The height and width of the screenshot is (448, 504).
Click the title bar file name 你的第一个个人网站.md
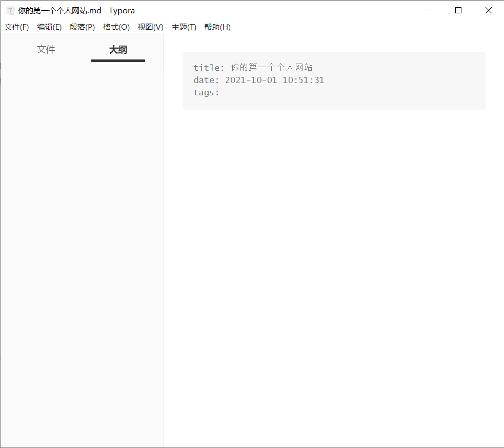(x=59, y=11)
